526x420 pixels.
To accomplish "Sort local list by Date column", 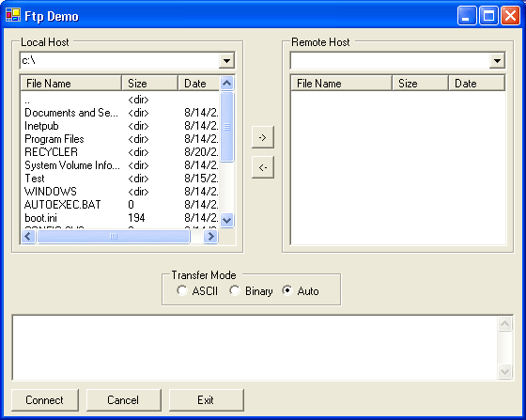I will (198, 84).
